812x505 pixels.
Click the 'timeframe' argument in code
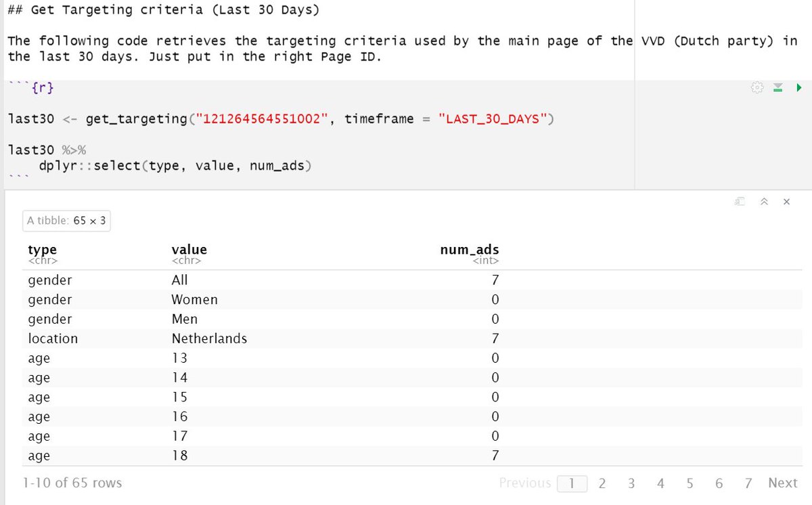(x=378, y=119)
